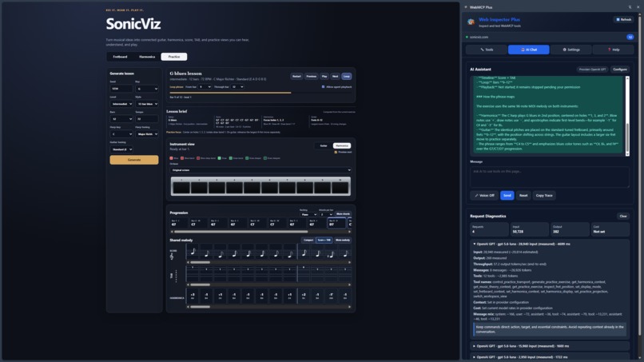Screen dimensions: 644x362
Task: Click harmonica hole 1
Action: coord(181,188)
